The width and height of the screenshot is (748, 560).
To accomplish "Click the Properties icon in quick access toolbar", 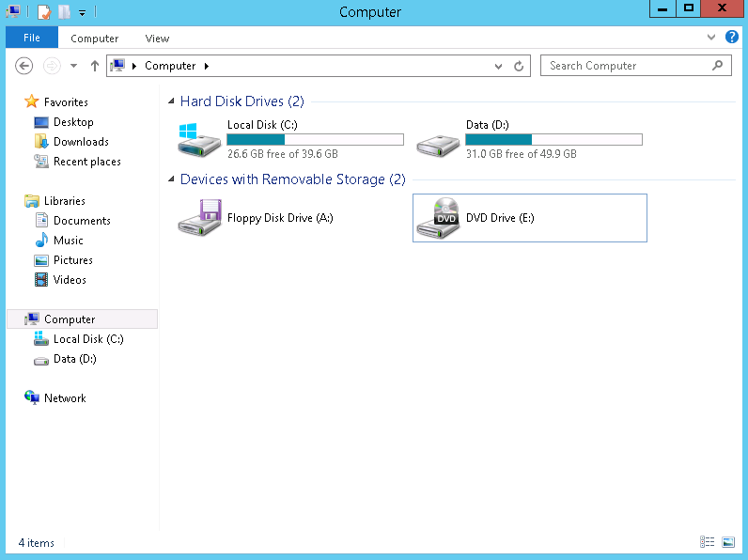I will pyautogui.click(x=43, y=12).
